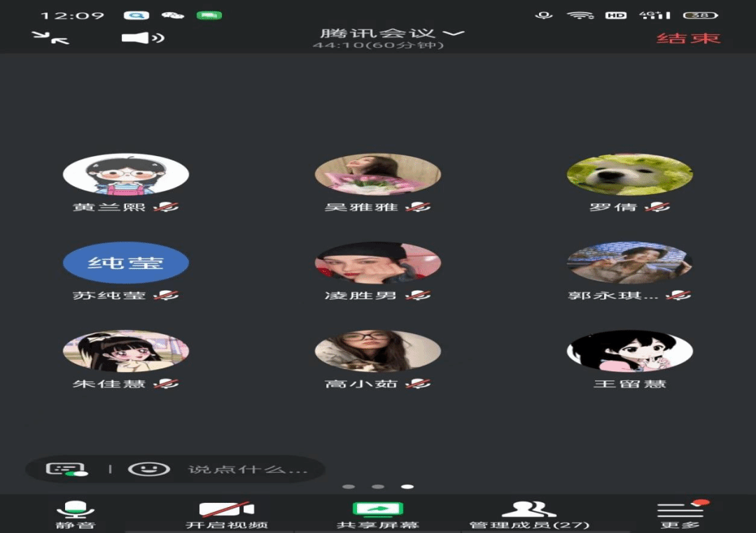Image resolution: width=756 pixels, height=533 pixels.
Task: Open Manage Members (27) list
Action: pyautogui.click(x=529, y=515)
